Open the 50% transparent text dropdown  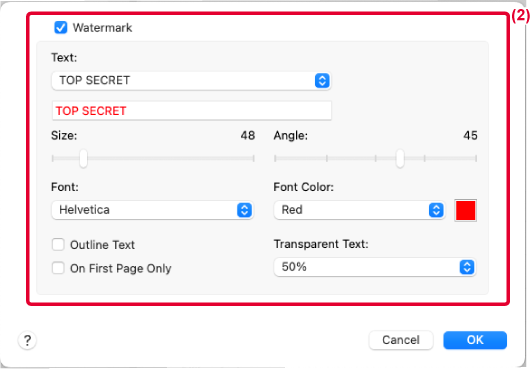(x=375, y=267)
